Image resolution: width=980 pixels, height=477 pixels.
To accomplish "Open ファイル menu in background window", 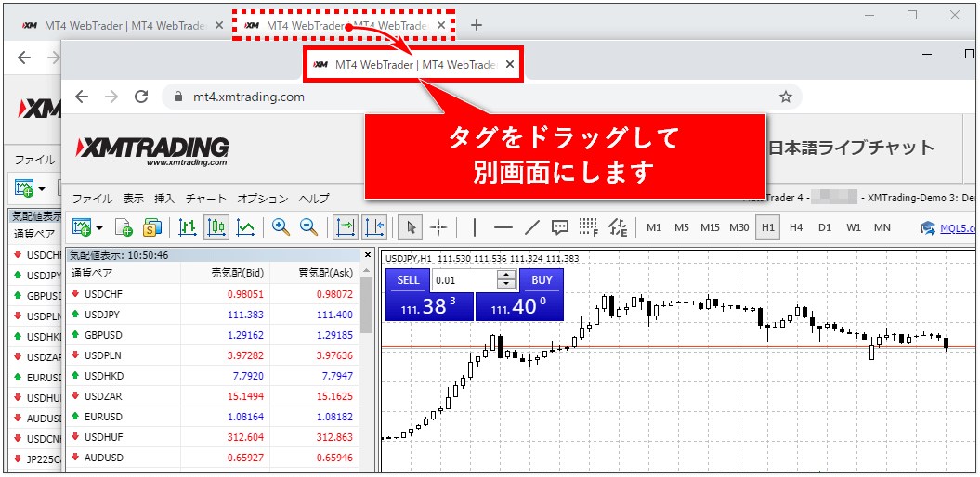I will [35, 160].
